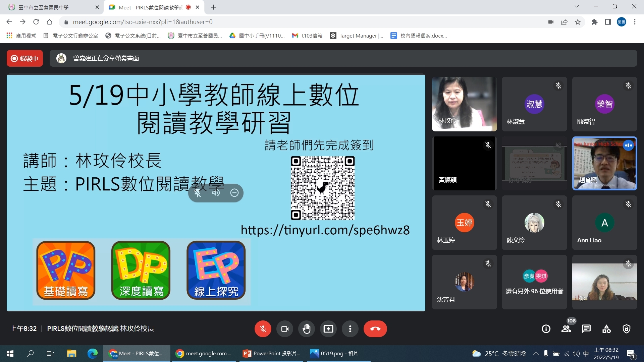This screenshot has width=644, height=362.
Task: Open the 還有另外 96 位使用者 tile
Action: pos(534,282)
